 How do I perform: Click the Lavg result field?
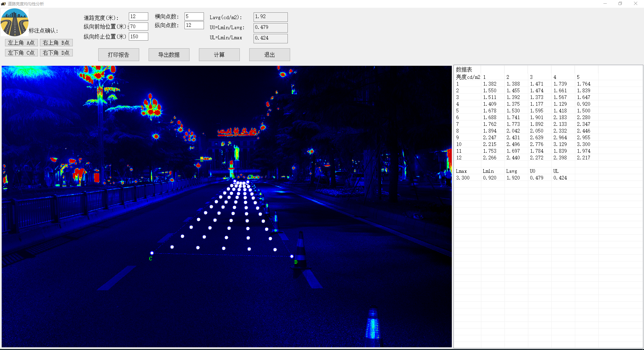(270, 17)
